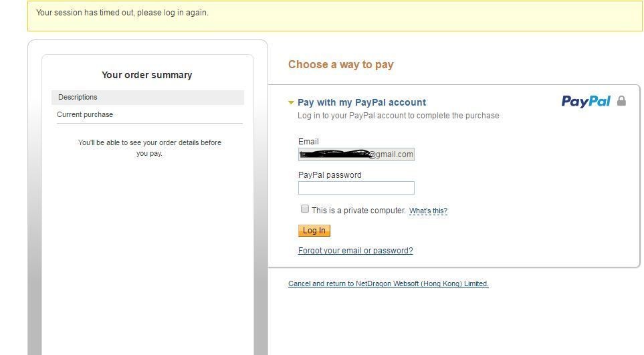Click the "This is a private computer" label
This screenshot has height=355, width=644.
click(x=358, y=211)
